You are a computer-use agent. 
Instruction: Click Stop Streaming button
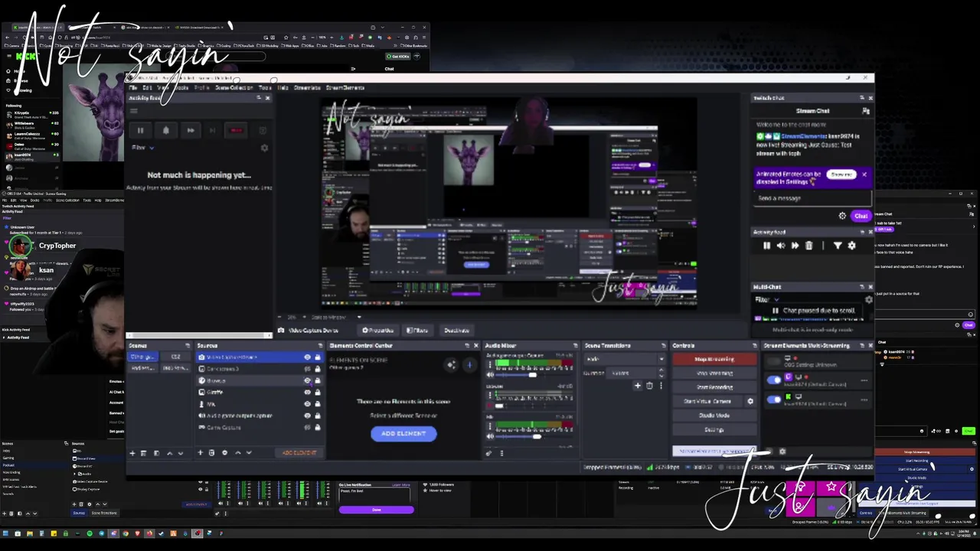coord(714,359)
